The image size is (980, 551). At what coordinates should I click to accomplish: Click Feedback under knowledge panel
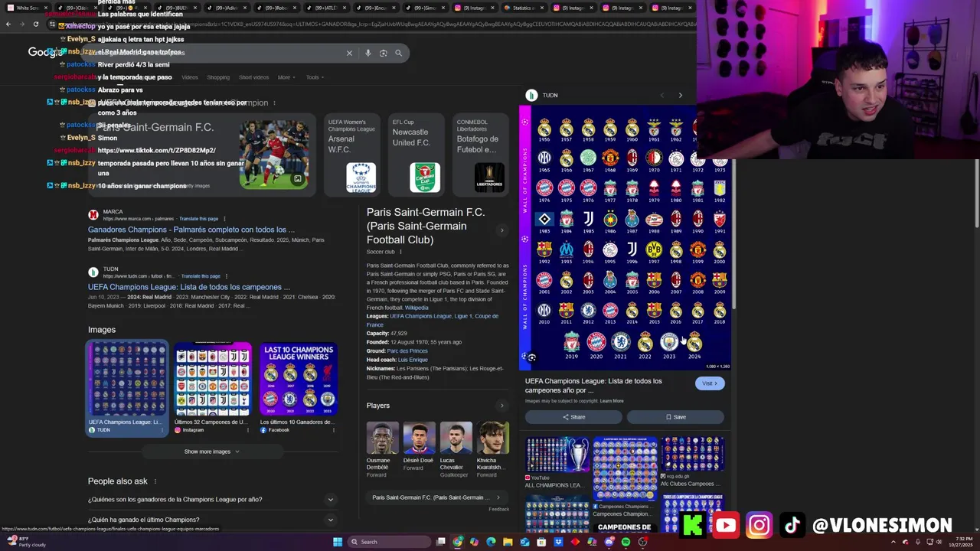(499, 509)
